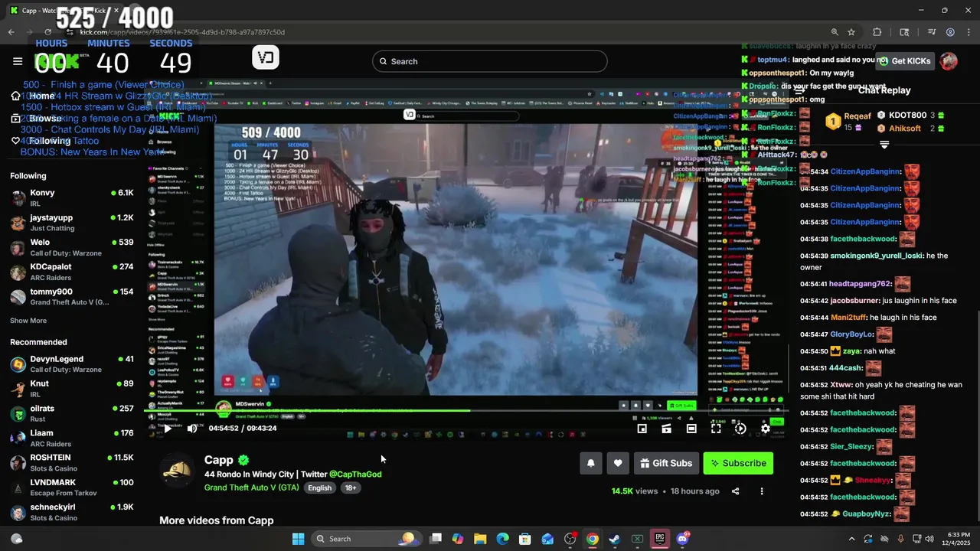Toggle notification bell for Capp
Image resolution: width=980 pixels, height=551 pixels.
[591, 463]
